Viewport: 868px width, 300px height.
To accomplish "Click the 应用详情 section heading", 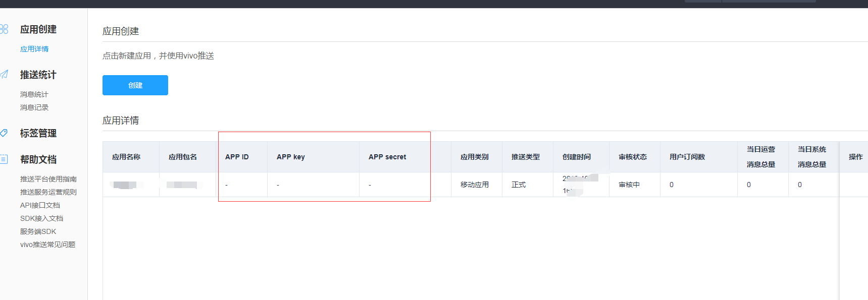I will 121,121.
